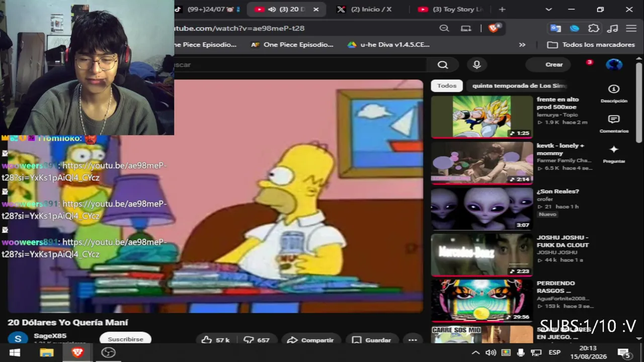Viewport: 644px width, 362px height.
Task: Open OBS Studio from the taskbar
Action: tap(108, 352)
